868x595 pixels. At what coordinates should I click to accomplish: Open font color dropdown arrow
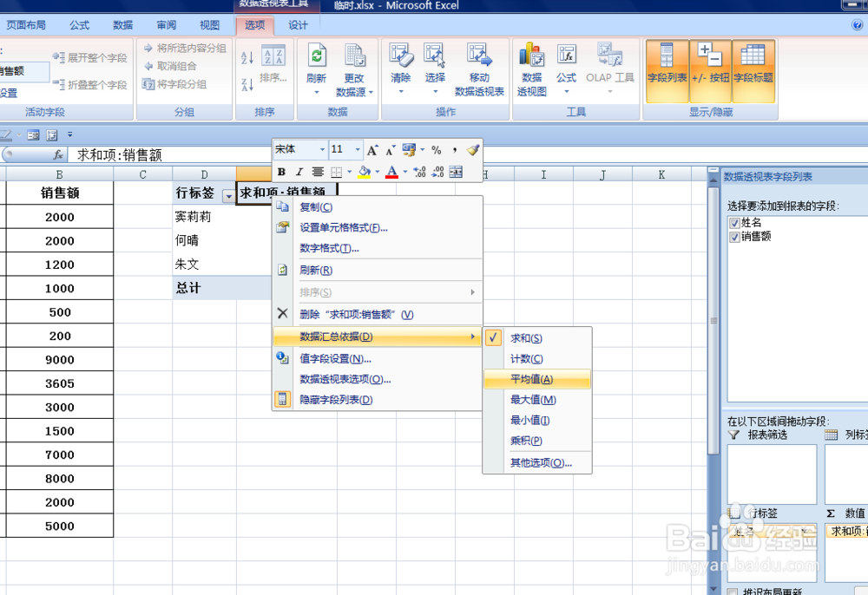coord(405,172)
